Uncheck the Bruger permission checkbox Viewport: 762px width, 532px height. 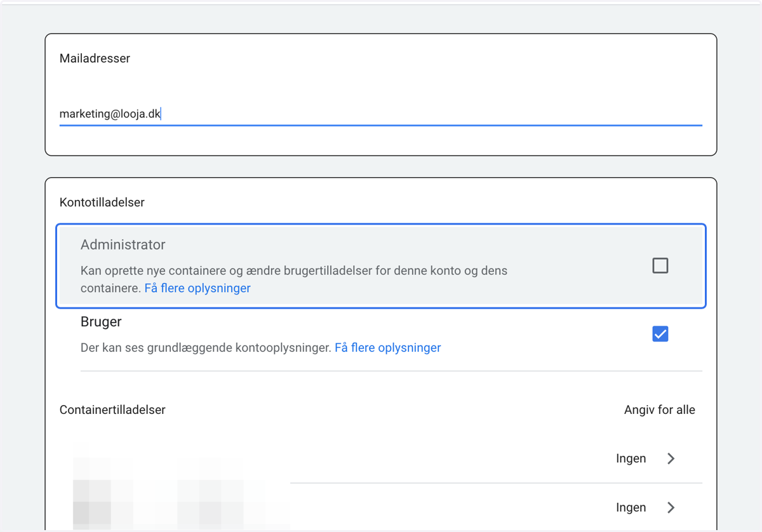[660, 334]
